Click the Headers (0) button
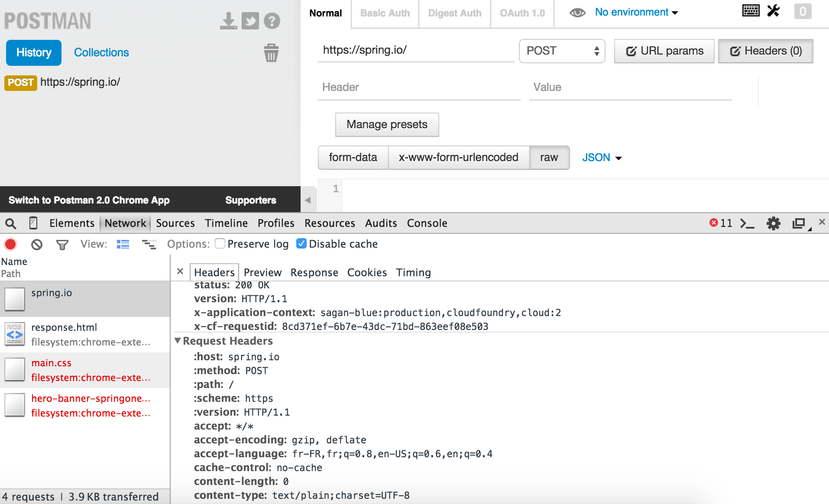 (x=766, y=51)
